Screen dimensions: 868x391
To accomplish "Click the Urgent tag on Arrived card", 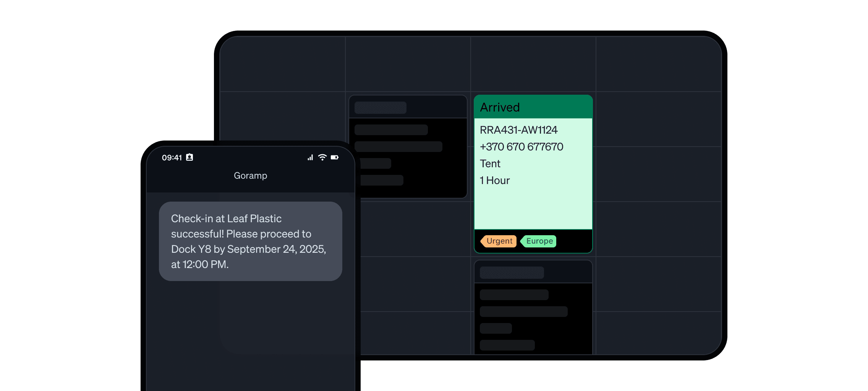I will pos(499,241).
